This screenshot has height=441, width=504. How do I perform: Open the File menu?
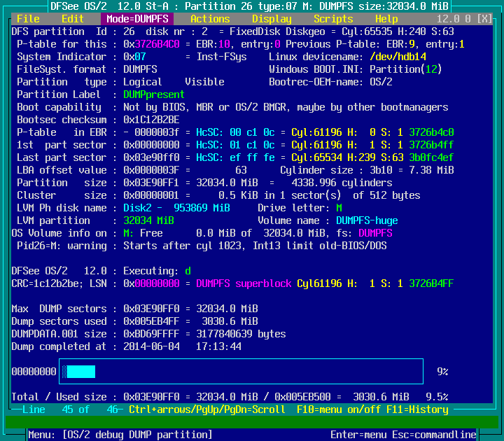point(28,19)
